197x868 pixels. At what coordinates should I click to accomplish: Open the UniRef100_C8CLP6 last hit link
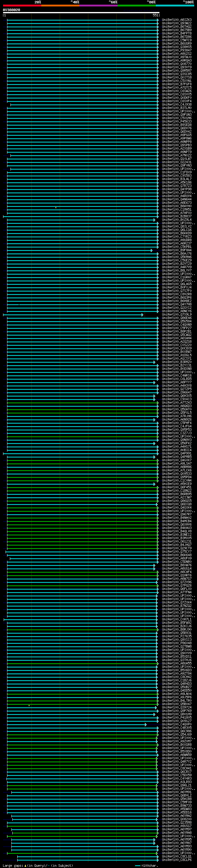[176, 860]
